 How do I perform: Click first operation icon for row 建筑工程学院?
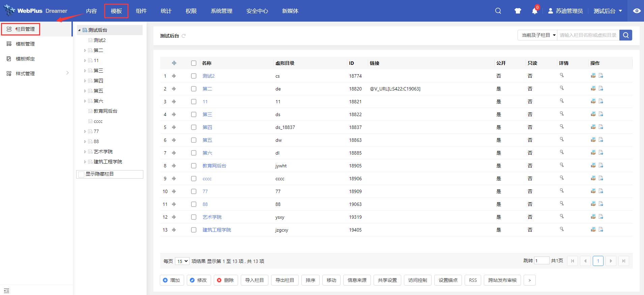(x=593, y=230)
